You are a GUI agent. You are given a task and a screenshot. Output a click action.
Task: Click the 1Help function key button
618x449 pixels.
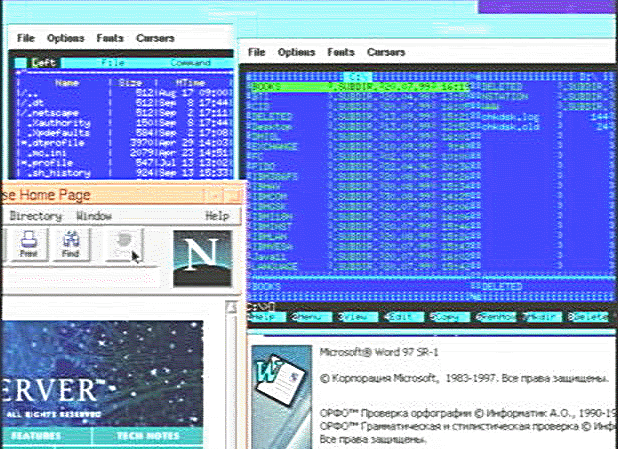pyautogui.click(x=266, y=317)
